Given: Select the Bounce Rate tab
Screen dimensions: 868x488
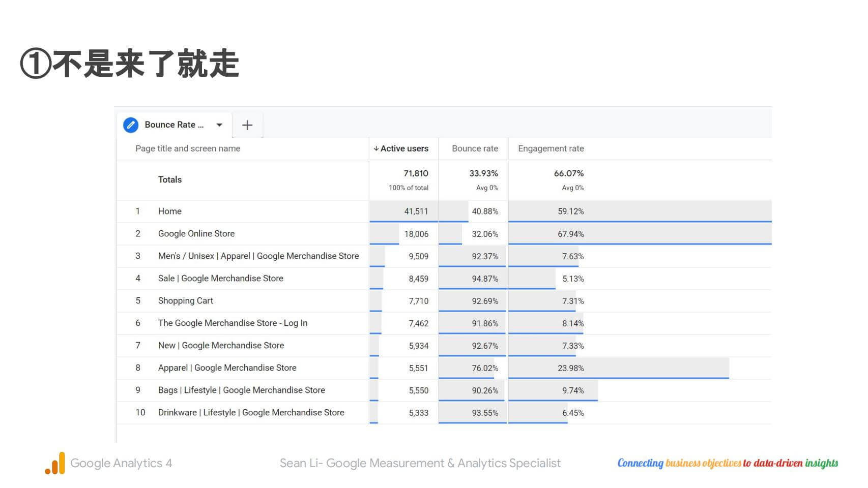Looking at the screenshot, I should click(x=173, y=125).
